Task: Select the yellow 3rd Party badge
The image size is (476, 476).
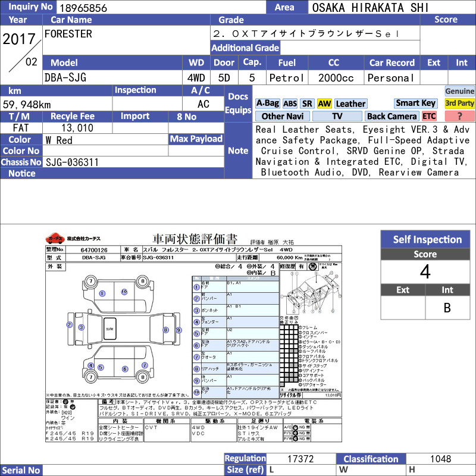Action: 459,103
